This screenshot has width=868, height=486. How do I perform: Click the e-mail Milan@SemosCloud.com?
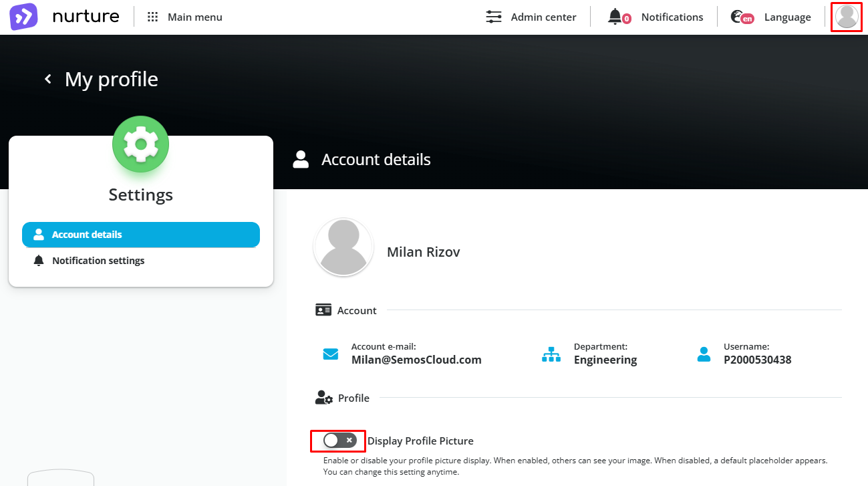coord(416,360)
